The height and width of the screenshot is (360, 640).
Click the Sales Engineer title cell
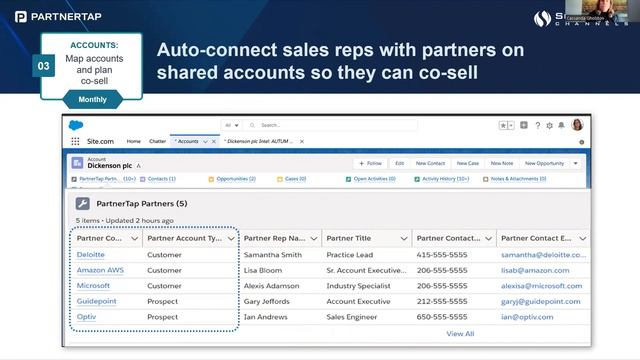point(351,317)
